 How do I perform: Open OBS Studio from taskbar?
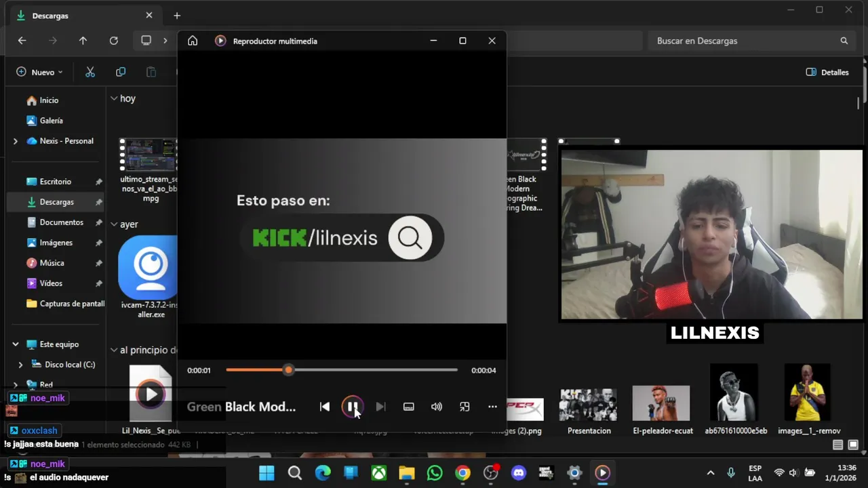point(490,473)
